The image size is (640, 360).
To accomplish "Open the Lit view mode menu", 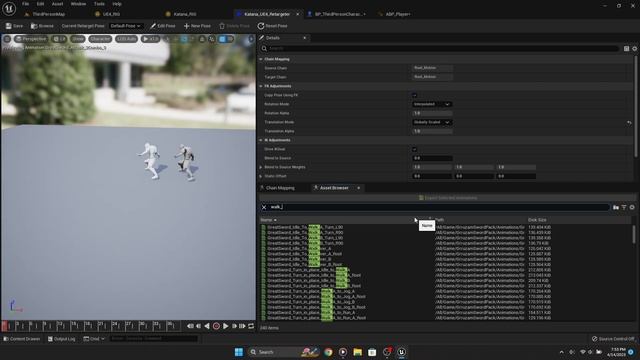I will coord(60,39).
